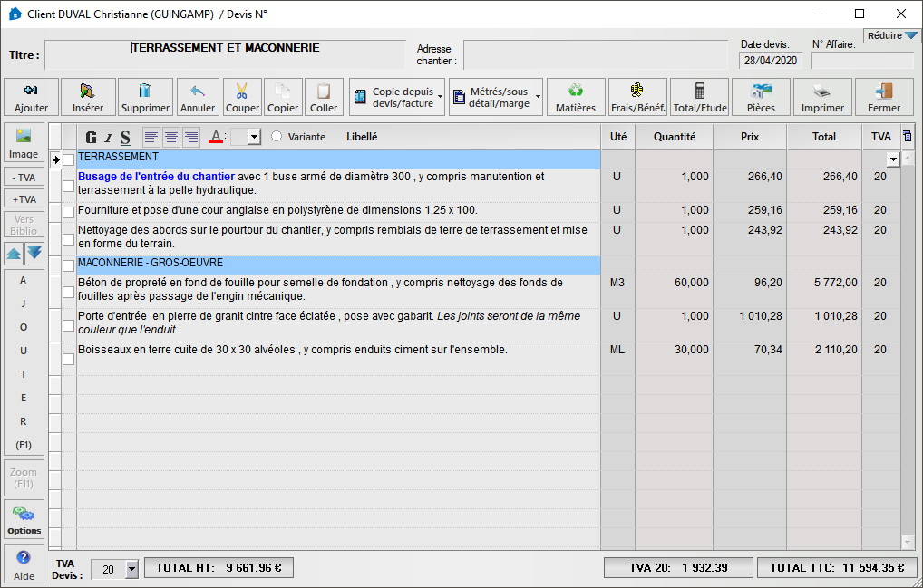Click the column header trash icon beside TVA
The width and height of the screenshot is (923, 588).
click(907, 137)
